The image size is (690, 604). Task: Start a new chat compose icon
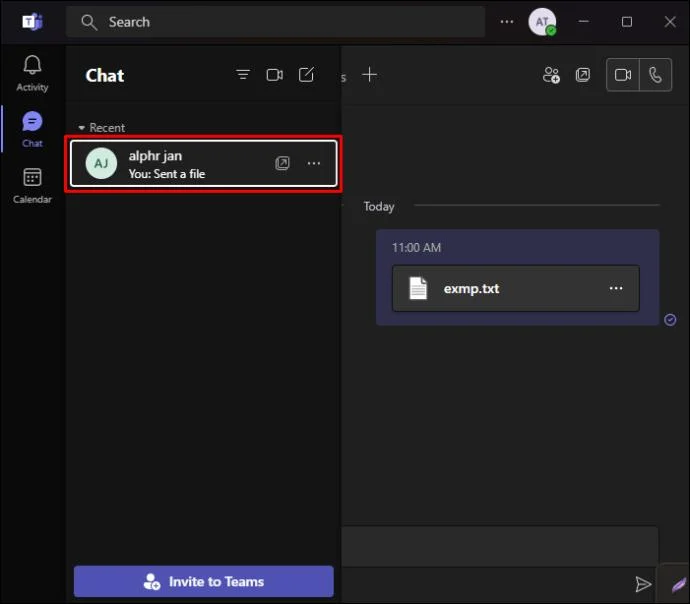click(x=306, y=75)
